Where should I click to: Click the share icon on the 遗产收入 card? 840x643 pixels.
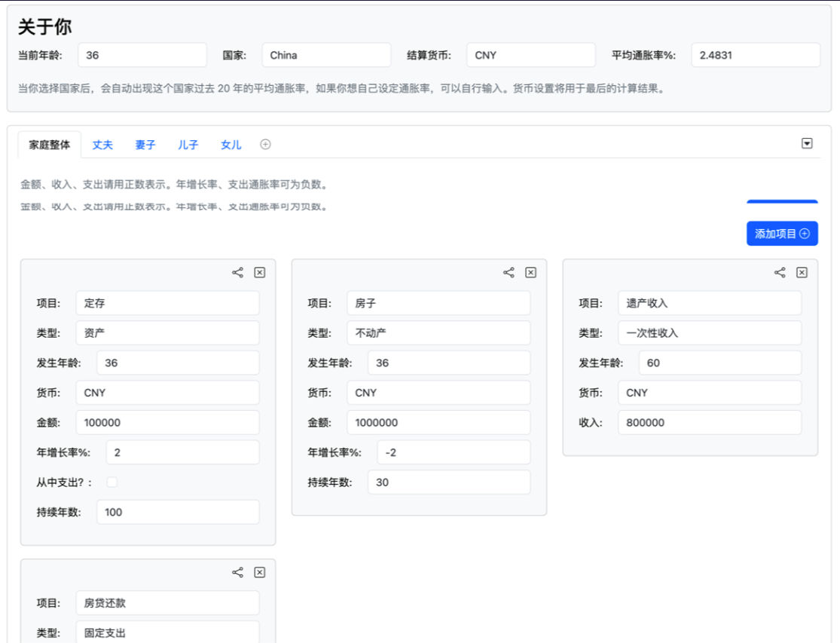coord(779,272)
